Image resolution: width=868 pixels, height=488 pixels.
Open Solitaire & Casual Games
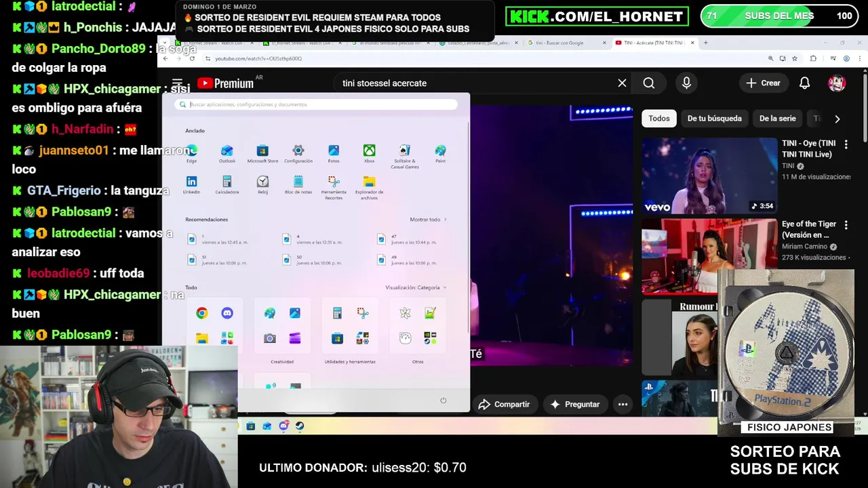(405, 157)
